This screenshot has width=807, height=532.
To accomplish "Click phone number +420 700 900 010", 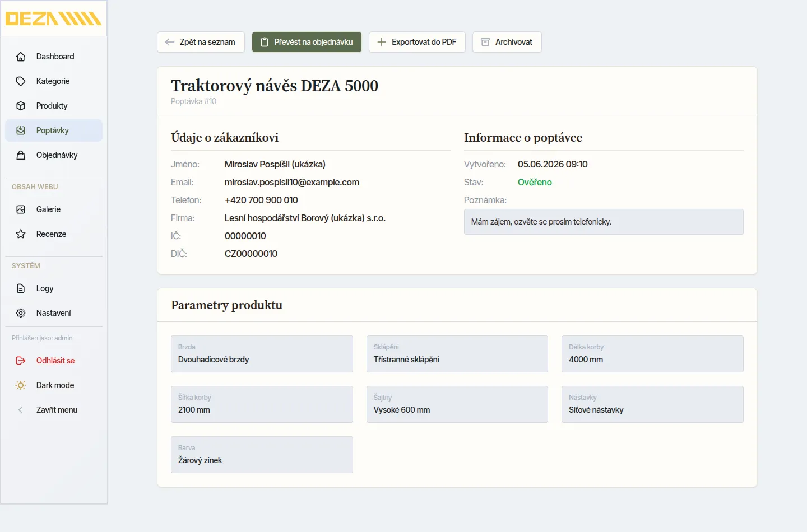I will (x=261, y=200).
